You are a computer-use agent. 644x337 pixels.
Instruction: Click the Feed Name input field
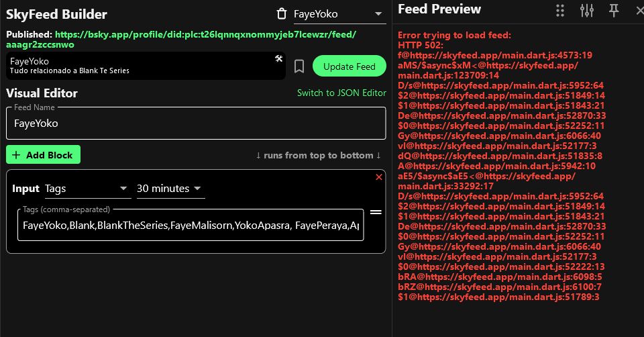[196, 124]
